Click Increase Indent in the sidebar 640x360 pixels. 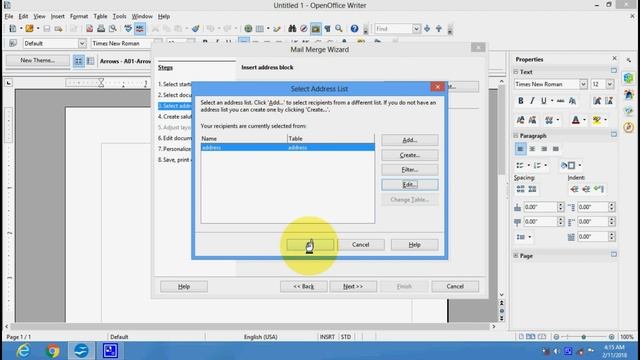click(x=574, y=189)
